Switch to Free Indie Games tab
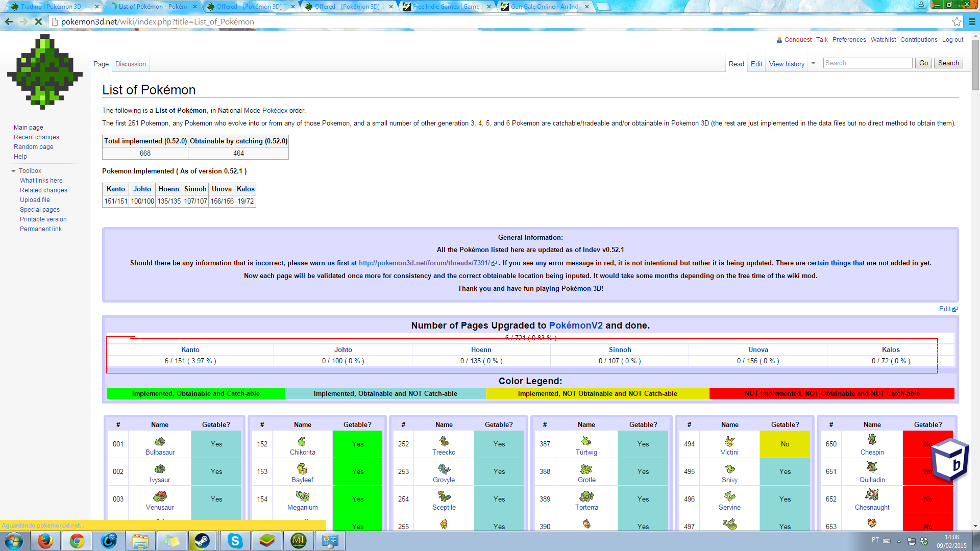The width and height of the screenshot is (980, 551). pos(447,7)
